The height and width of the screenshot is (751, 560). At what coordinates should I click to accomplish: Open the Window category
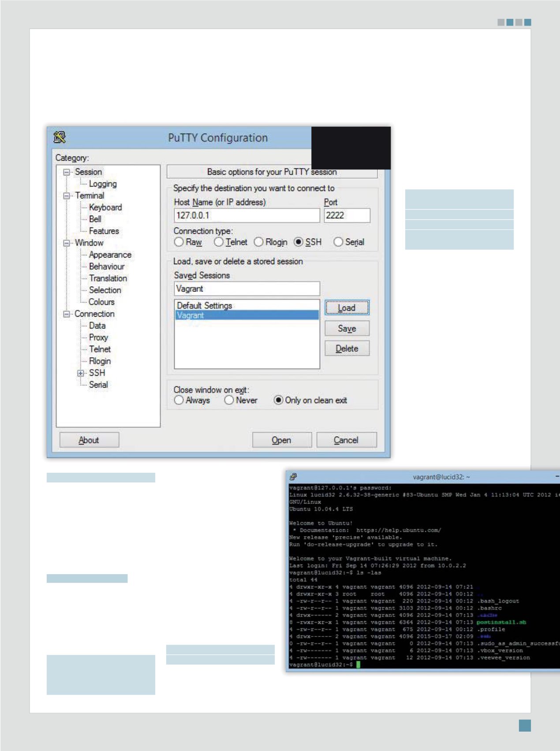coord(89,243)
